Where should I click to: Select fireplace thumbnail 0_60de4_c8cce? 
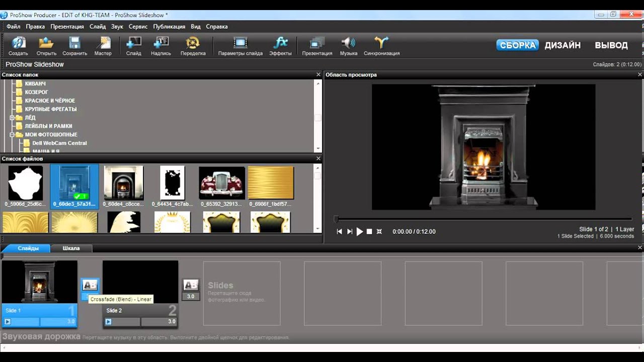124,186
